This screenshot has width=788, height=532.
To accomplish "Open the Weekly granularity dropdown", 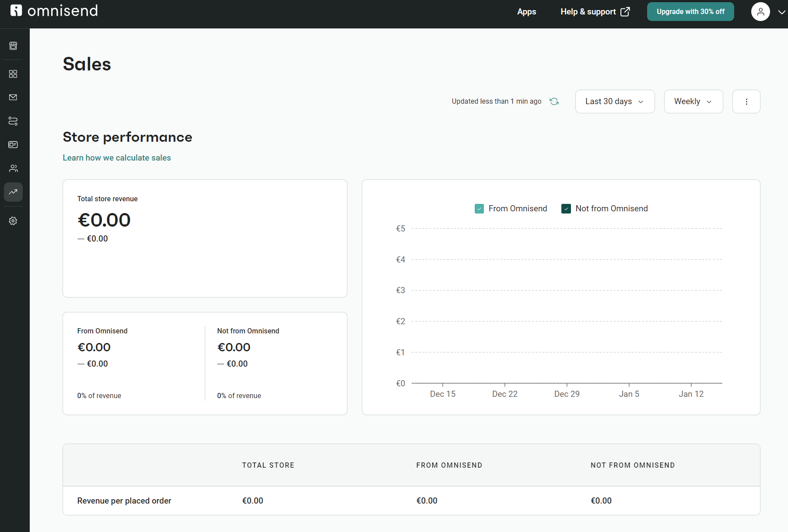I will click(693, 101).
